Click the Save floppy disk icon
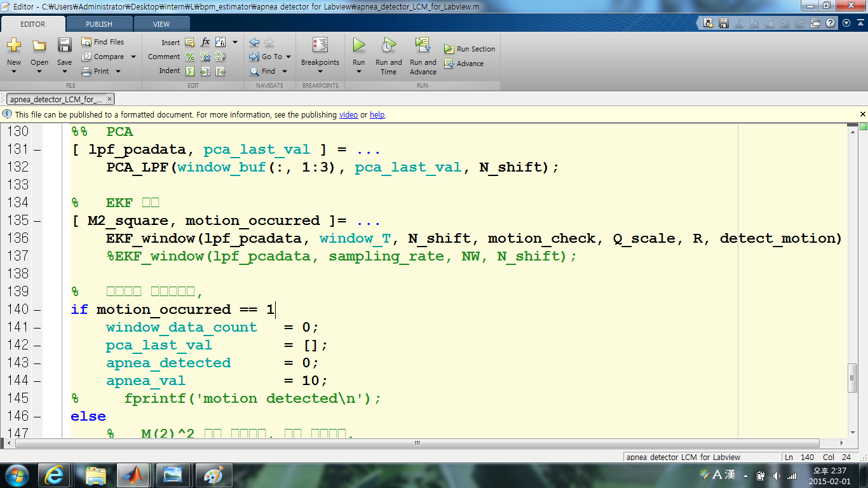Screen dimensions: 868x488 [64, 45]
